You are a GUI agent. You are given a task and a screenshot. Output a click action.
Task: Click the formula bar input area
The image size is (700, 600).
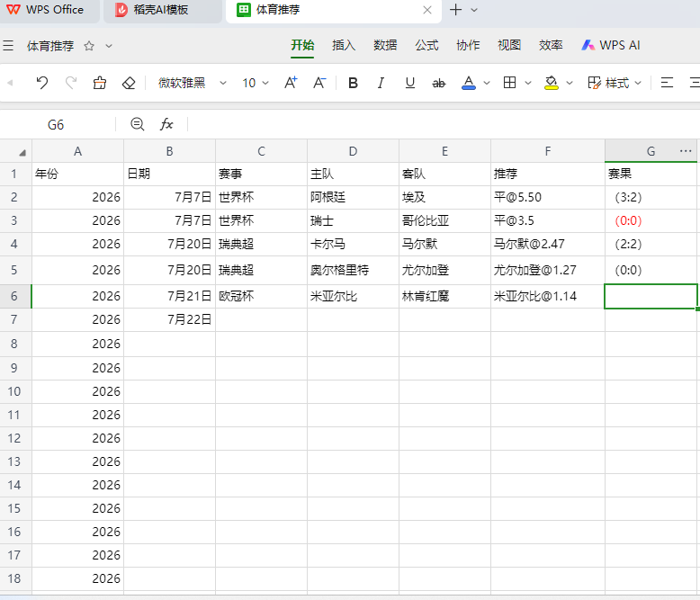[x=444, y=124]
